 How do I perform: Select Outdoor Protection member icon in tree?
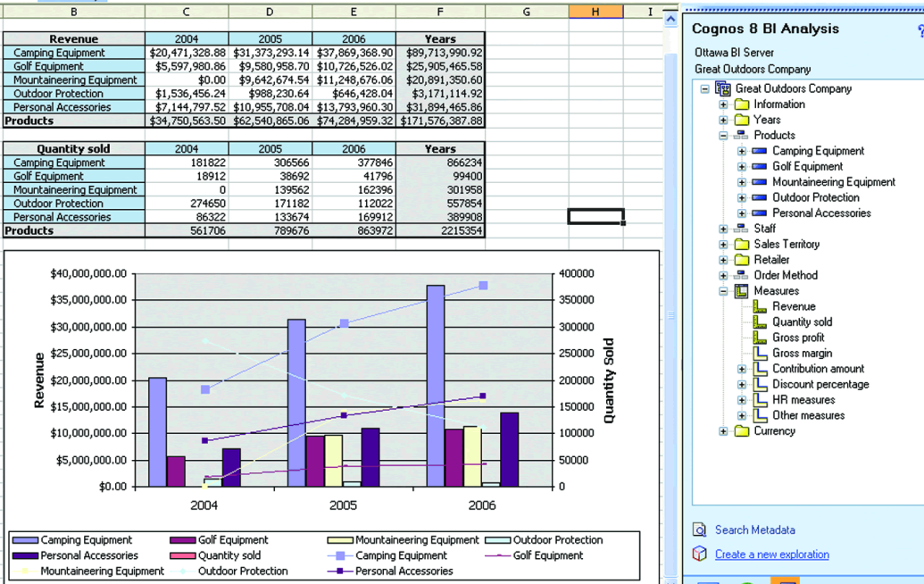click(x=760, y=197)
